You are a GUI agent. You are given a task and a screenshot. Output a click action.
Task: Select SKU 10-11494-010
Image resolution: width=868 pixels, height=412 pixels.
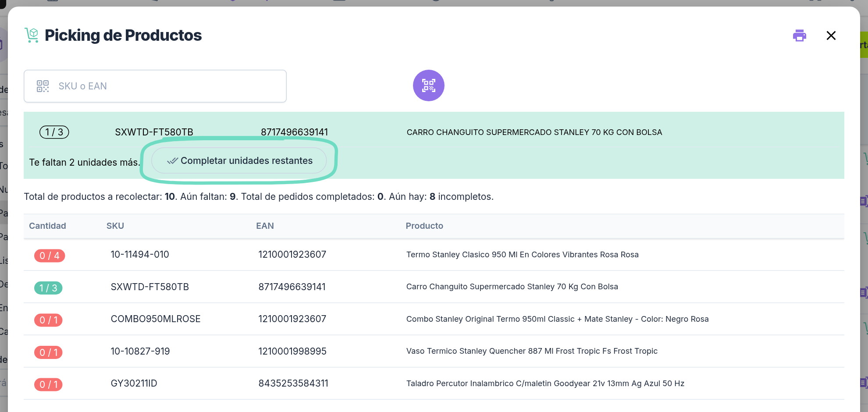coord(140,255)
